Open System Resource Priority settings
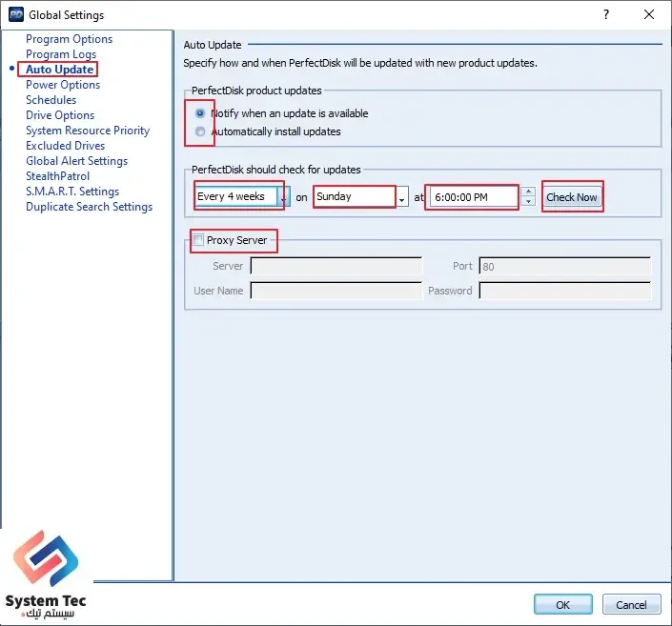The image size is (672, 626). point(88,131)
